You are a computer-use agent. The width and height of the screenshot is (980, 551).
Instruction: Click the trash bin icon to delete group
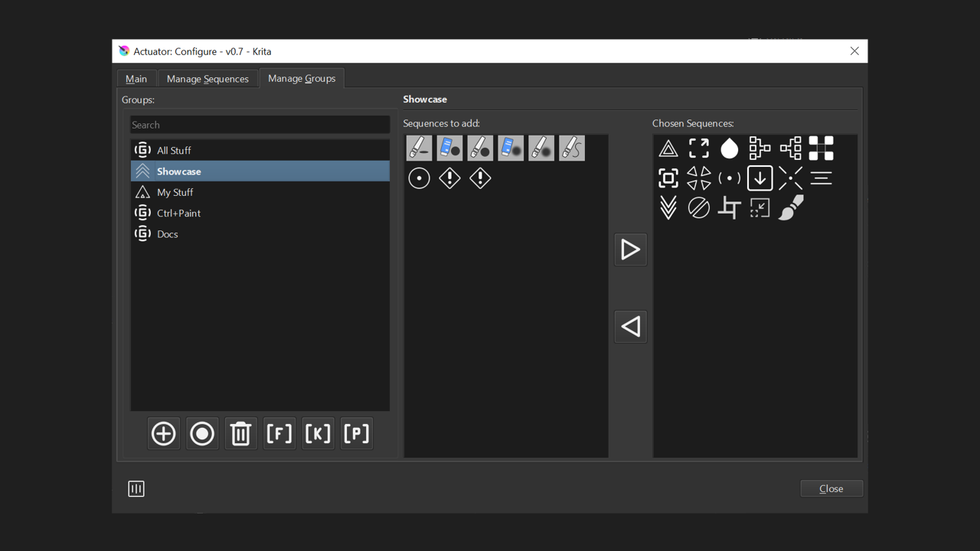point(240,433)
